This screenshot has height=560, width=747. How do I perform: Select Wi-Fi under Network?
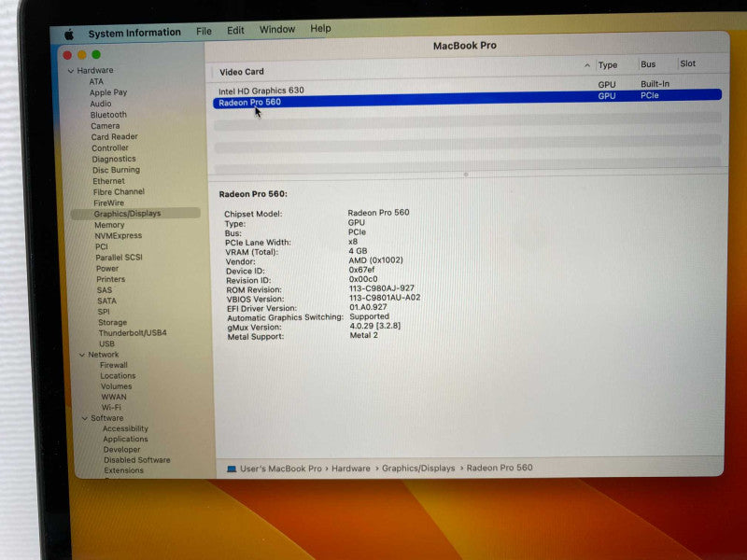[x=111, y=408]
